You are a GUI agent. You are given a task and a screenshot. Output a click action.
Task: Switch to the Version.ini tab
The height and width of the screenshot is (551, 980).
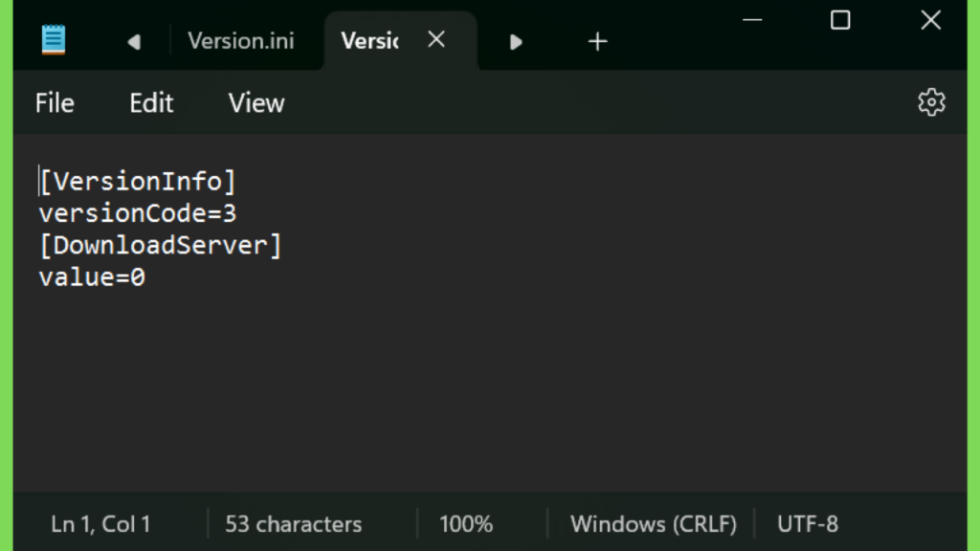[240, 41]
